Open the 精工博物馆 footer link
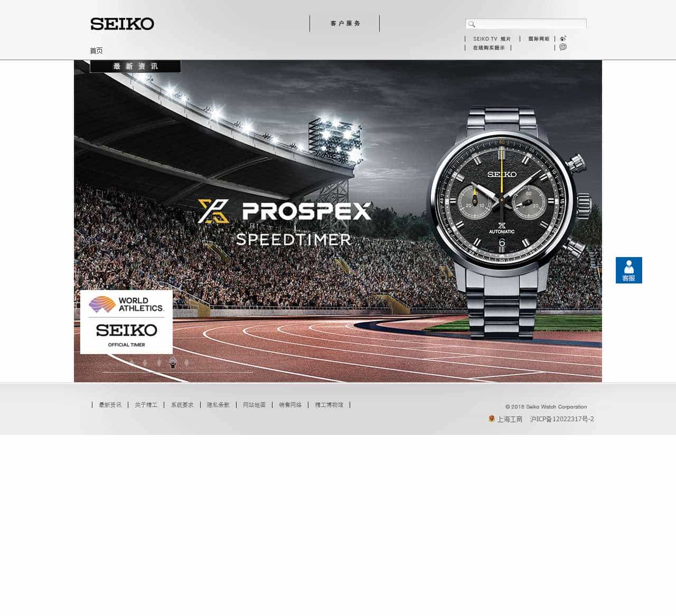This screenshot has height=616, width=676. point(329,405)
